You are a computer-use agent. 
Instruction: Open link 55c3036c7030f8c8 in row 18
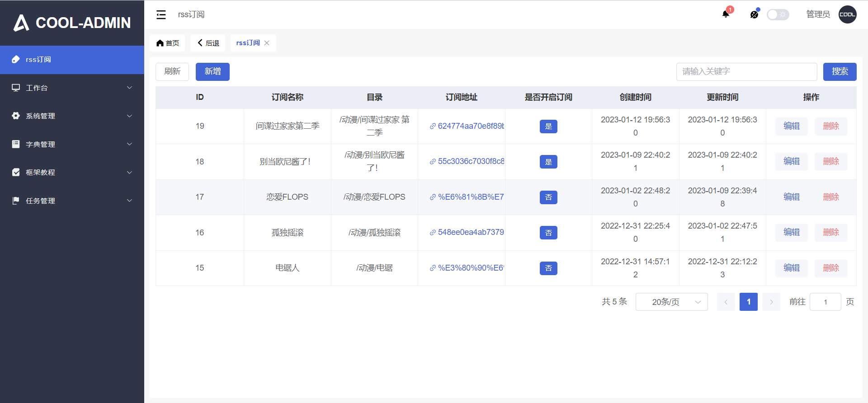[x=467, y=161]
